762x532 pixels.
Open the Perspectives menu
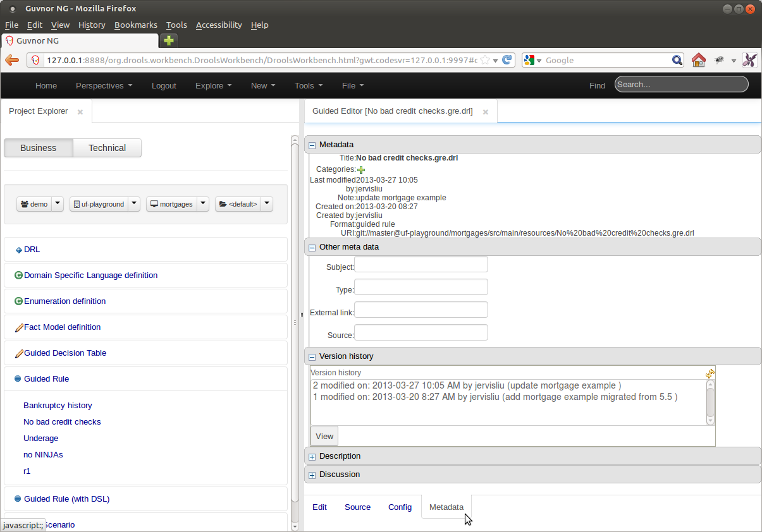(x=104, y=86)
